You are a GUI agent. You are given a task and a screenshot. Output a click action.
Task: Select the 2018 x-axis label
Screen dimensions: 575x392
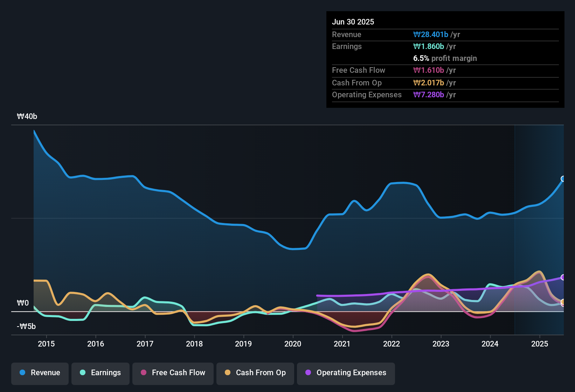(x=194, y=344)
